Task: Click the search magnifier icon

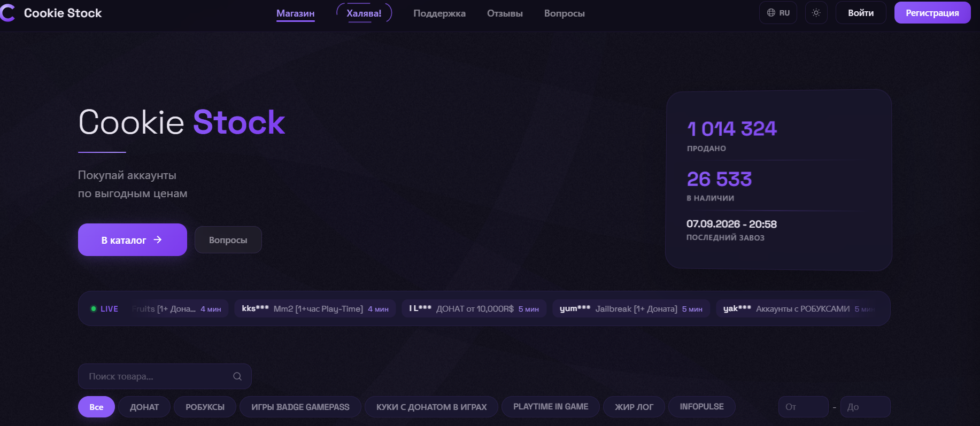Action: tap(237, 376)
